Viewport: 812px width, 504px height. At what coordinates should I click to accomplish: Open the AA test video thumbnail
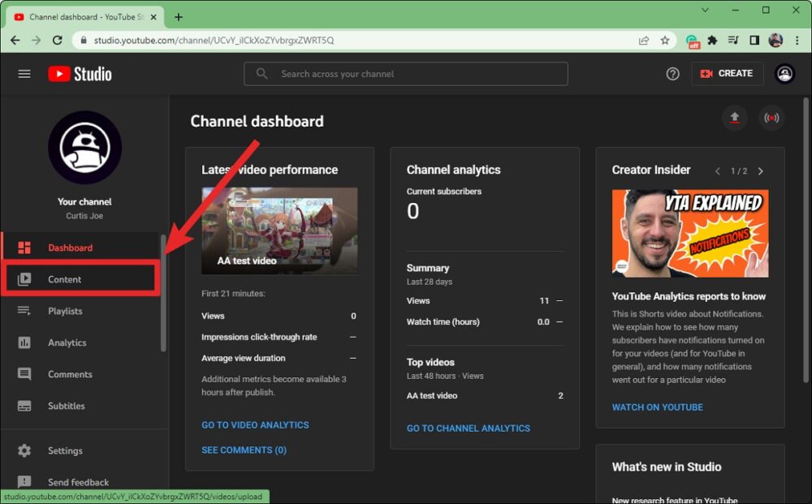(x=279, y=231)
